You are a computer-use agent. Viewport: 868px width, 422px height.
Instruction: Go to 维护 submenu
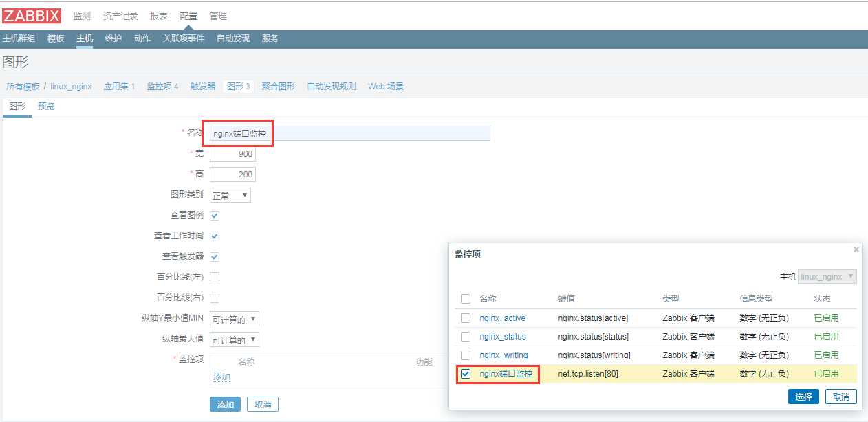coord(113,38)
